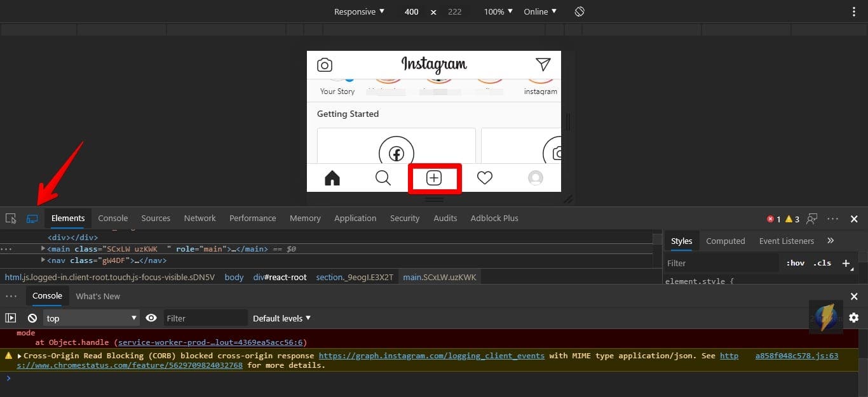Tap the new post plus icon

tap(434, 178)
